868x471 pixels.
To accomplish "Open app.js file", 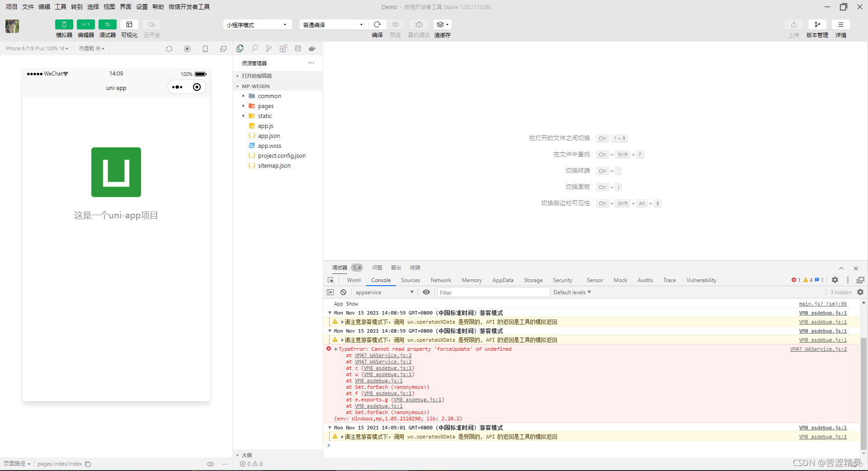I will click(265, 126).
